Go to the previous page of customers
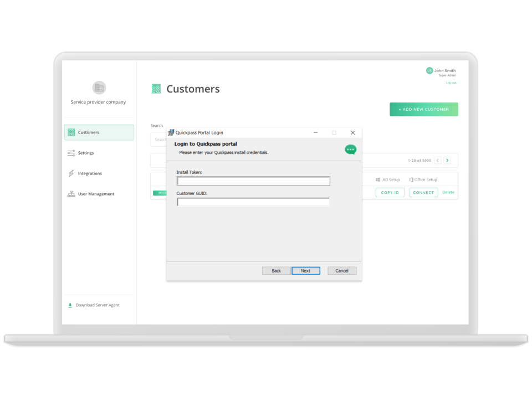This screenshot has height=399, width=532. [x=438, y=160]
